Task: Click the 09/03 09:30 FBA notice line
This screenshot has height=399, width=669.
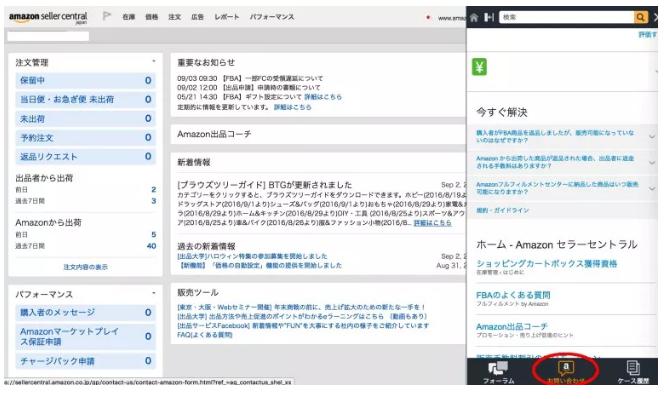Action: coord(250,79)
